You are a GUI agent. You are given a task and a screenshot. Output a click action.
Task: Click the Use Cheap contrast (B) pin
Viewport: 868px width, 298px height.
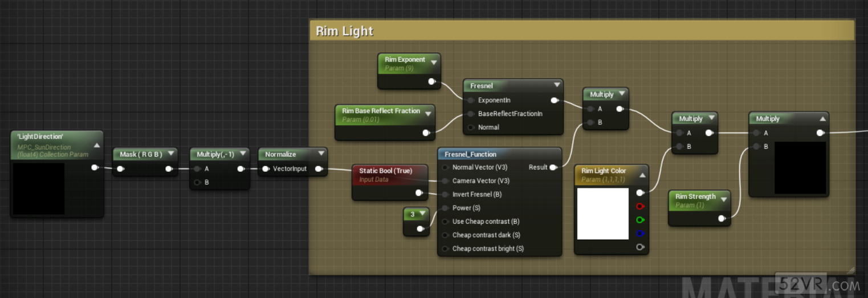445,222
